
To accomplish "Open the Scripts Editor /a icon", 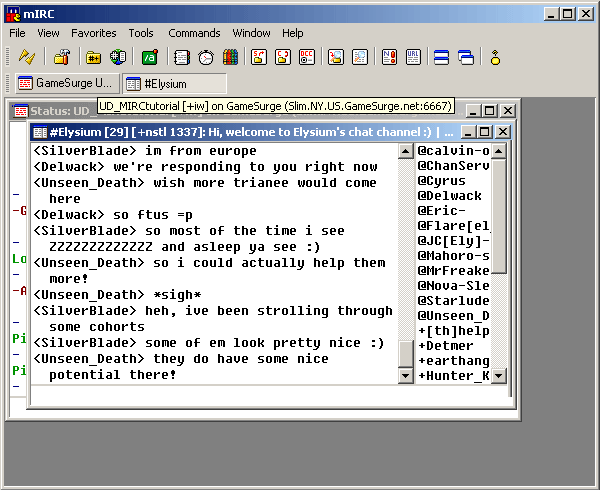I will (x=150, y=57).
